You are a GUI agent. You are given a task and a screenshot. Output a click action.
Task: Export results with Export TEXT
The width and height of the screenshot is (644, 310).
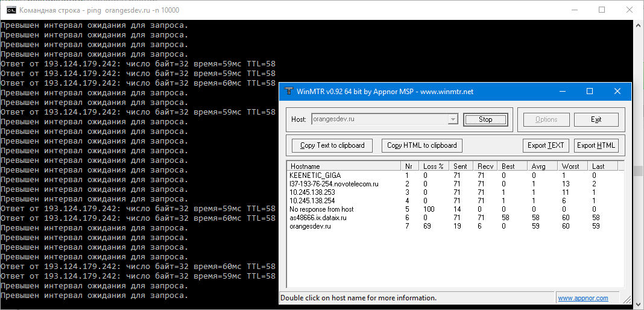(x=546, y=145)
